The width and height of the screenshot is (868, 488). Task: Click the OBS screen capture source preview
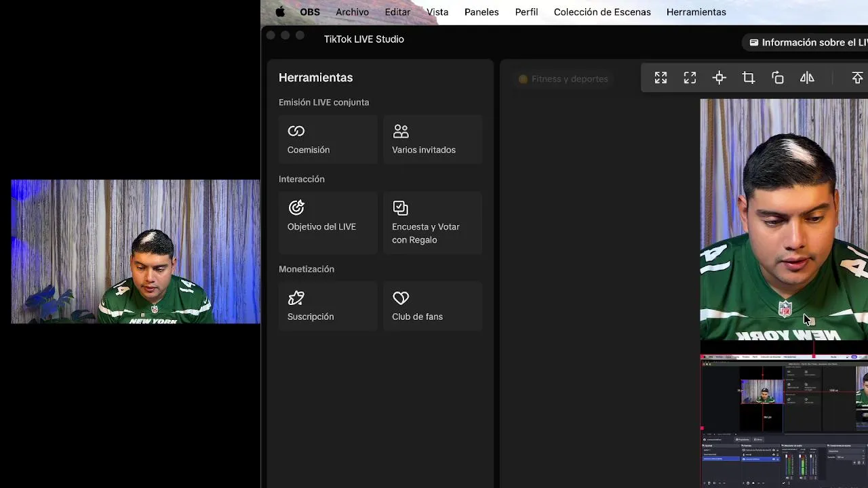click(x=784, y=420)
